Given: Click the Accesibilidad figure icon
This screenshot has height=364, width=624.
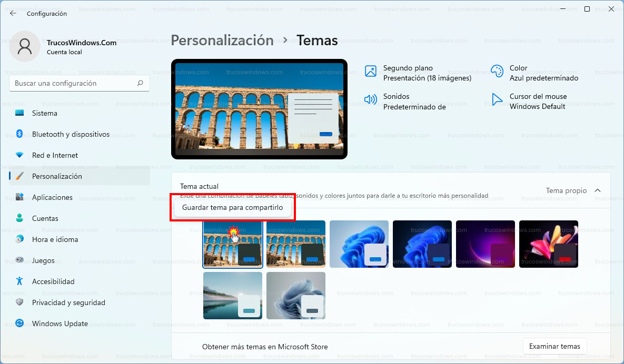Looking at the screenshot, I should click(x=20, y=281).
